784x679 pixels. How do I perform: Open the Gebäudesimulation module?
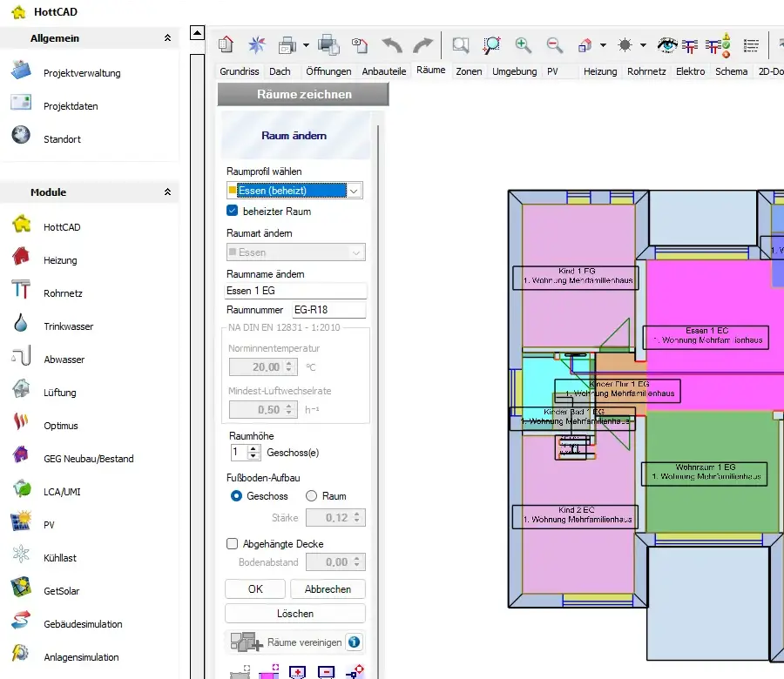coord(83,624)
